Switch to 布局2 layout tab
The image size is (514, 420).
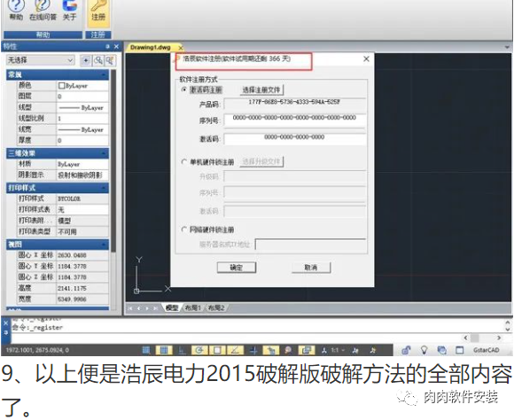tap(216, 307)
